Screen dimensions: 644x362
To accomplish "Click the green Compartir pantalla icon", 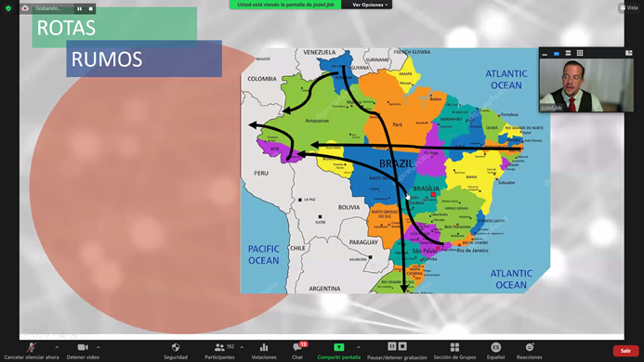I will (338, 347).
